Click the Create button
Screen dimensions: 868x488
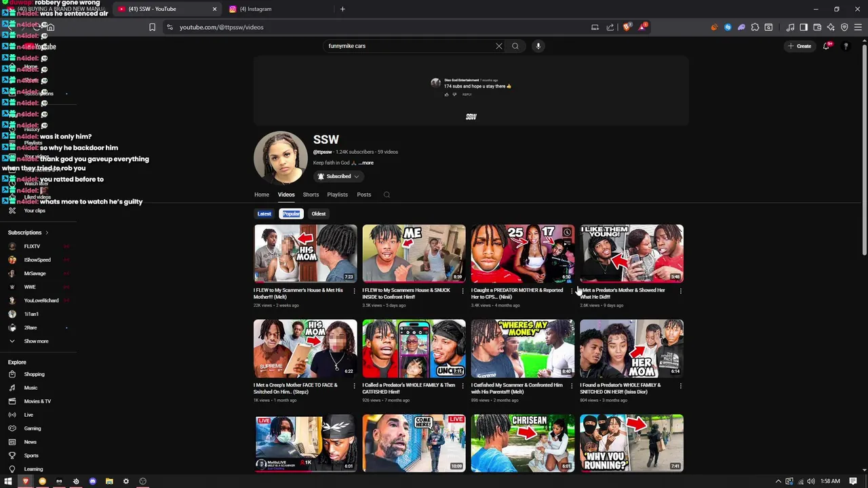click(800, 46)
